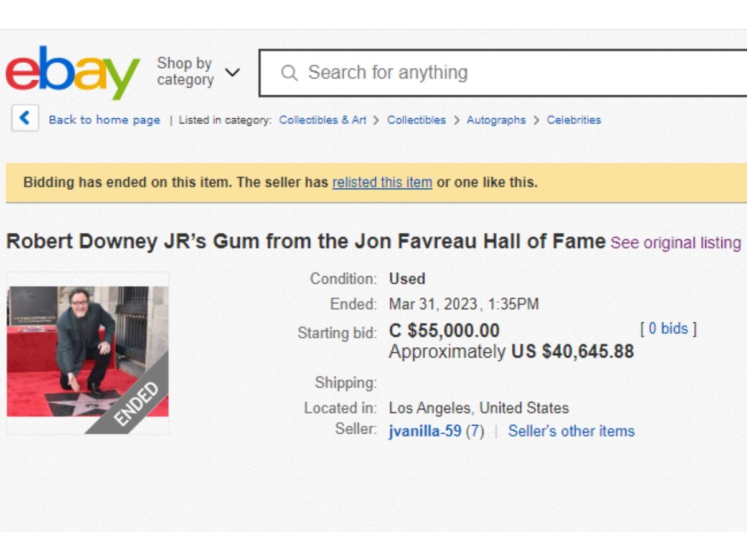The width and height of the screenshot is (747, 560).
Task: Click the eBay logo
Action: point(72,72)
